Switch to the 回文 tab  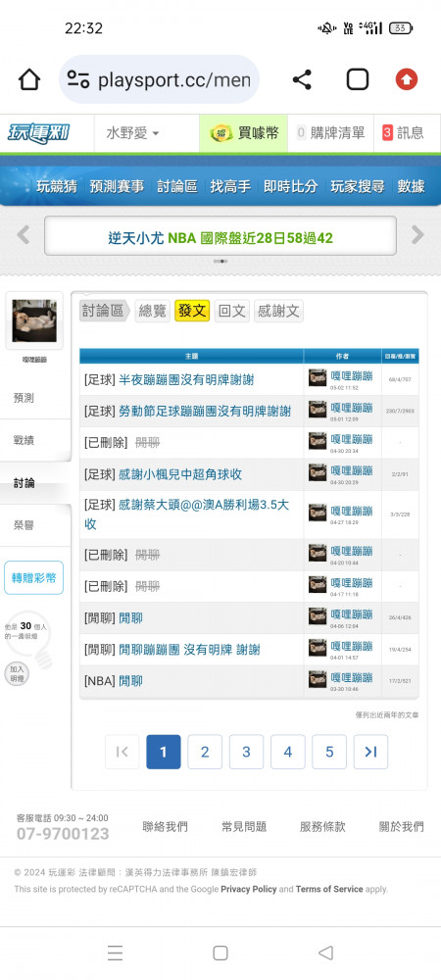[231, 311]
